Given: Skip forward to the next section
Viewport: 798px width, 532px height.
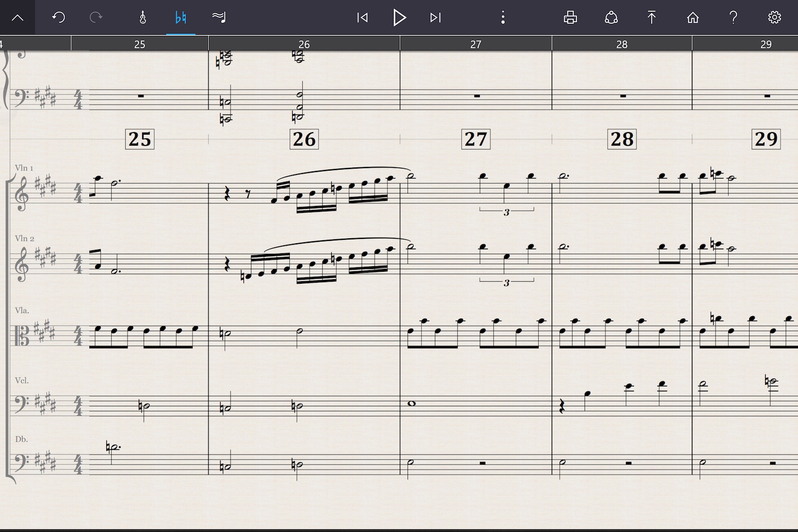Looking at the screenshot, I should pos(435,17).
